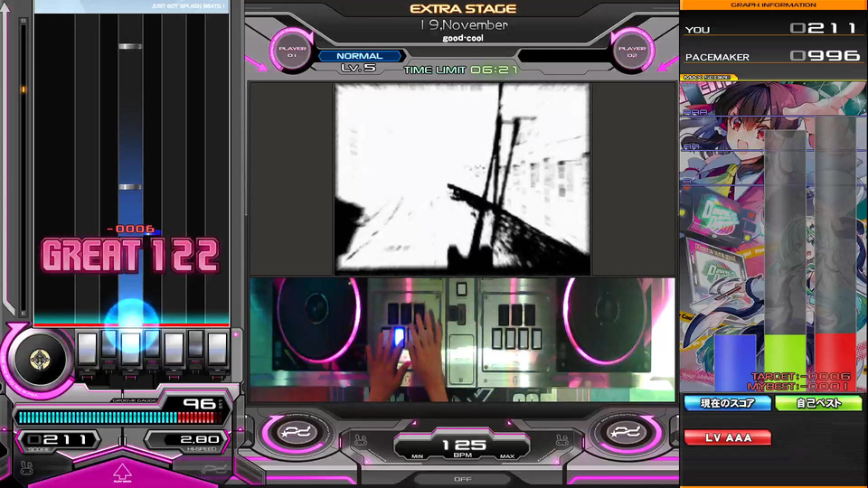Screen dimensions: 868x488
Task: Click the TIME LIMIT 06:21 text
Action: 460,70
